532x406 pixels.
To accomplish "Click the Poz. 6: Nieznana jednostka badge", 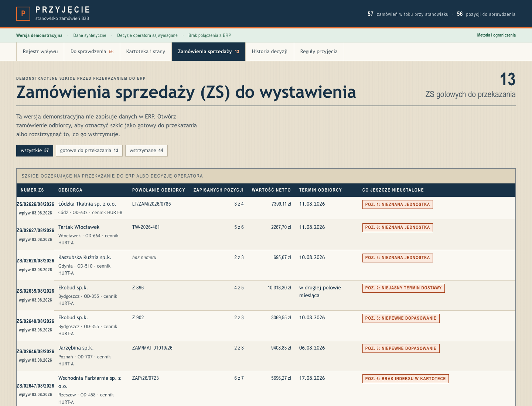I will click(x=398, y=228).
